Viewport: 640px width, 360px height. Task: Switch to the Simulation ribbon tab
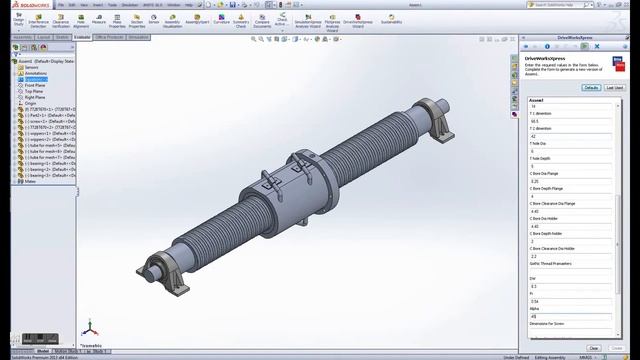pos(138,37)
